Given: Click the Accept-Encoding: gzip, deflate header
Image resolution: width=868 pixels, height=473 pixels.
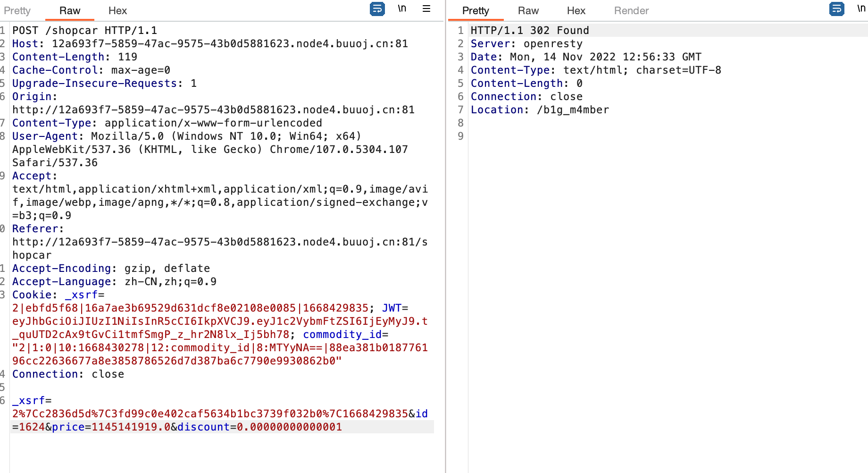Looking at the screenshot, I should [111, 269].
